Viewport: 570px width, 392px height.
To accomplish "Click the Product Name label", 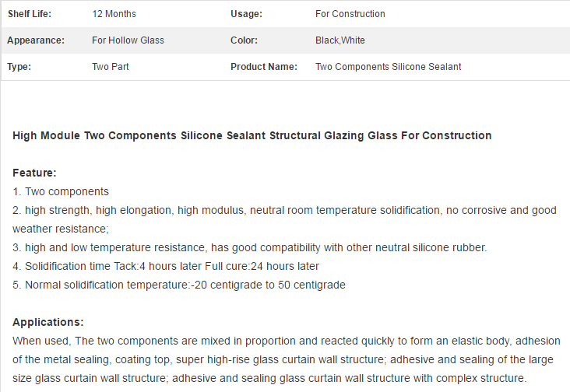I will (264, 67).
